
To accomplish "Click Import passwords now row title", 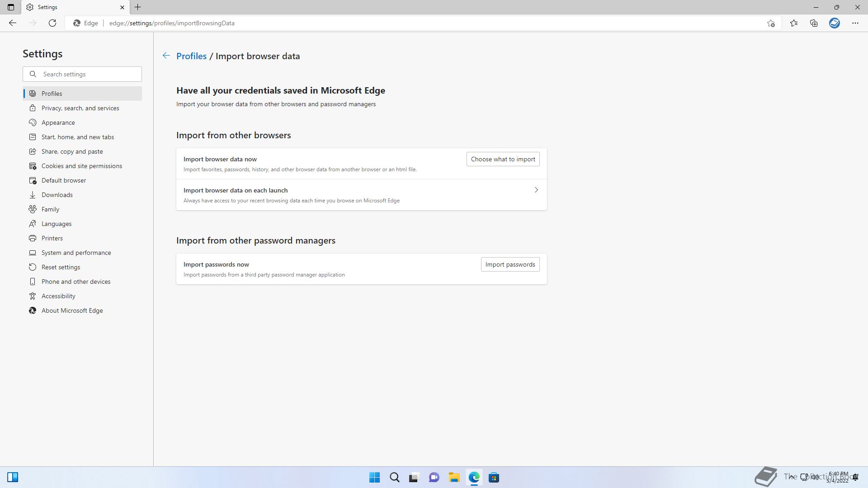I will click(216, 264).
